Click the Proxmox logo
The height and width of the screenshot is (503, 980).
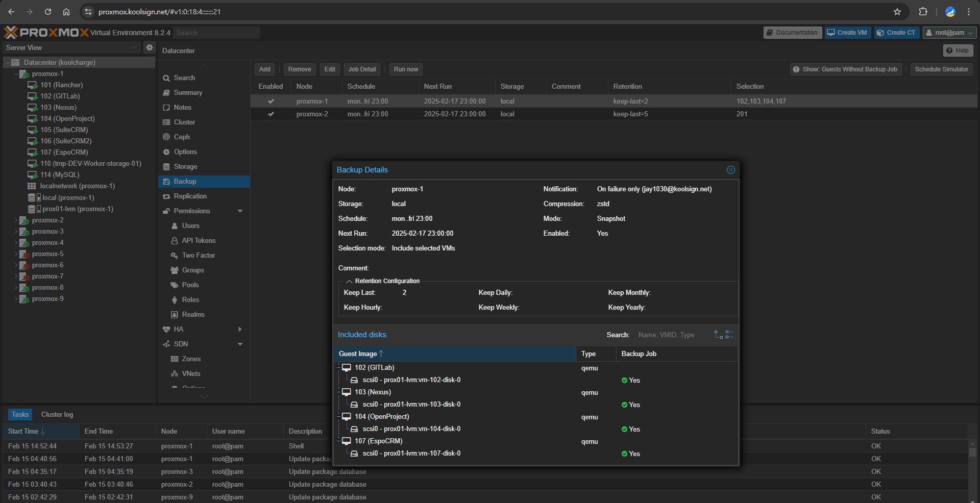tap(46, 33)
